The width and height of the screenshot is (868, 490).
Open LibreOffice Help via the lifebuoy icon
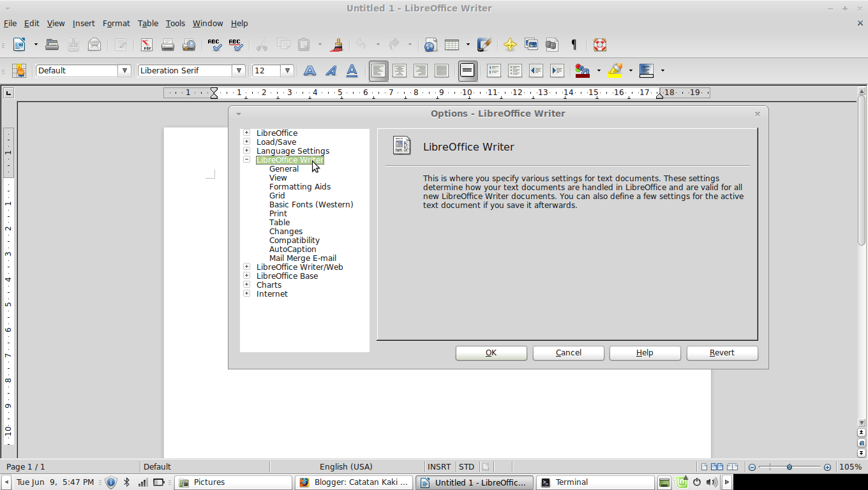(x=599, y=45)
